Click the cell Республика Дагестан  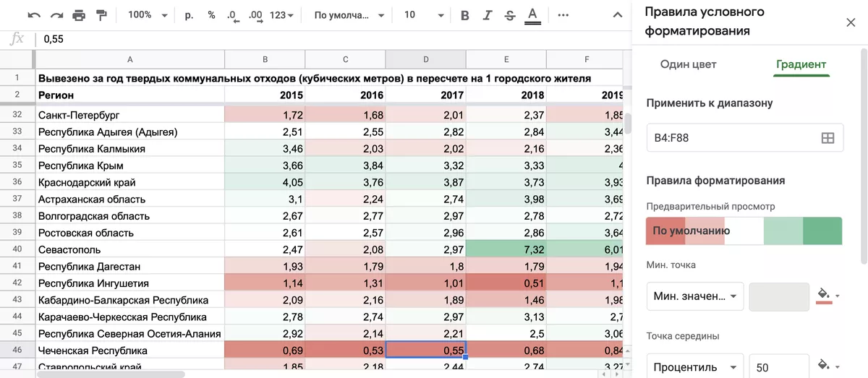click(x=129, y=267)
